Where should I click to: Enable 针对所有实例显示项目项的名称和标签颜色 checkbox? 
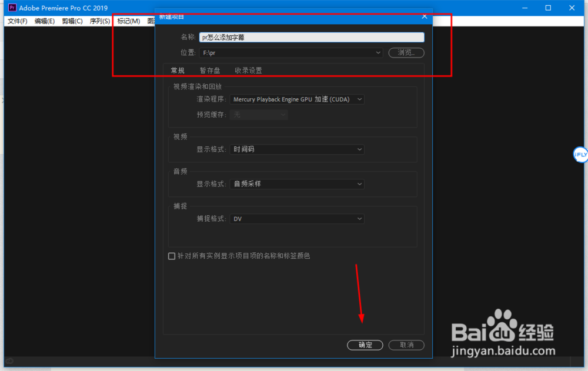172,256
